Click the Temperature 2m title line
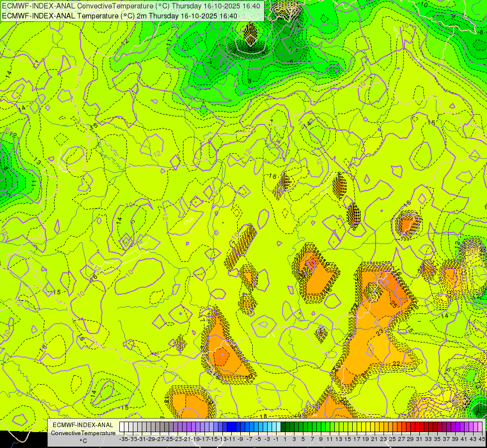 119,16
